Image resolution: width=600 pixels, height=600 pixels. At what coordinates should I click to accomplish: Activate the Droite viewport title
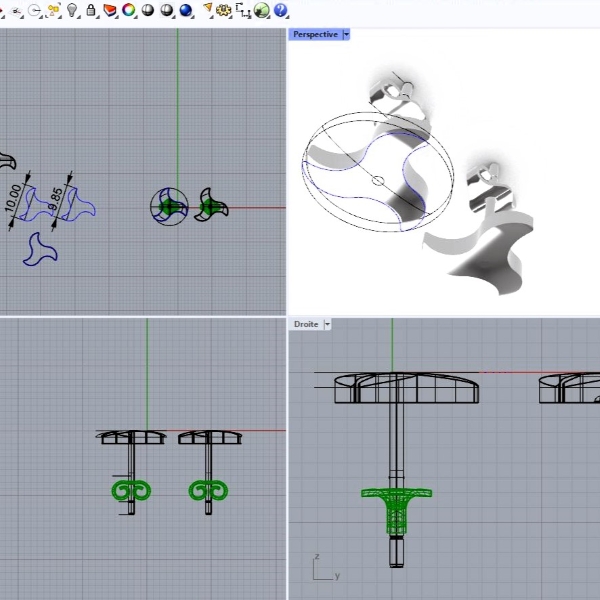306,324
